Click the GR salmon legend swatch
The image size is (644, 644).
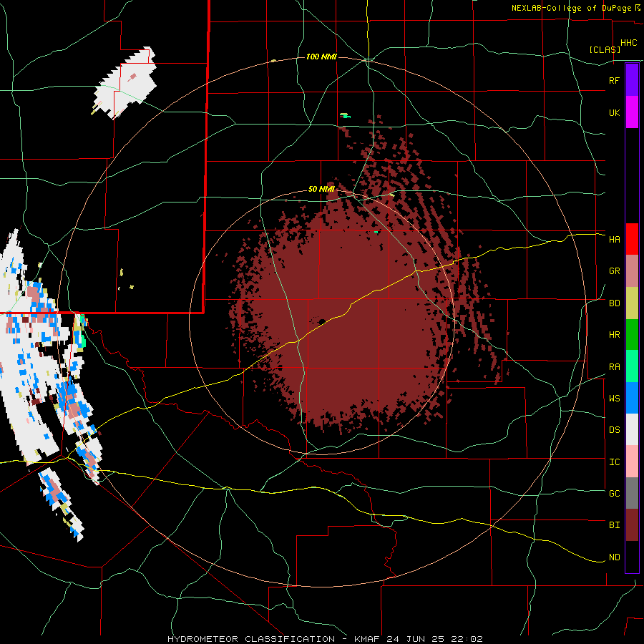coord(632,270)
